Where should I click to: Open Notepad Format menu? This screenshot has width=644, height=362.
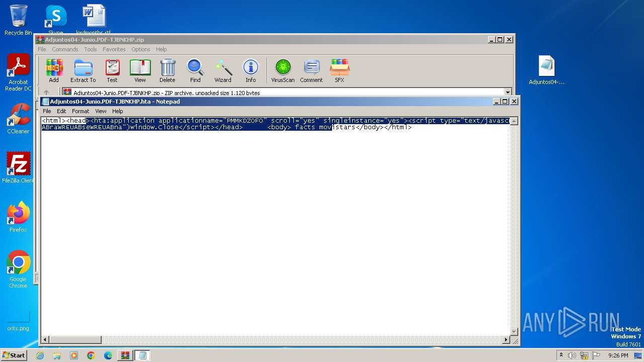(x=80, y=111)
